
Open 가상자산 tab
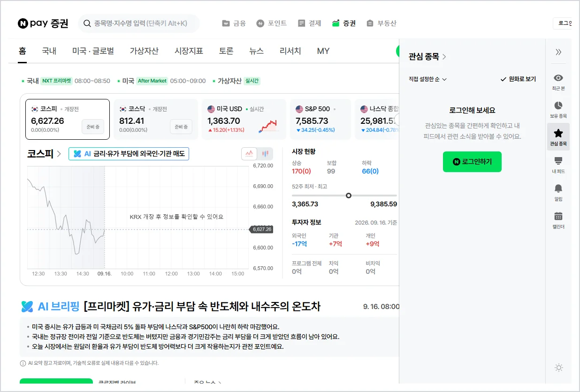click(x=144, y=51)
